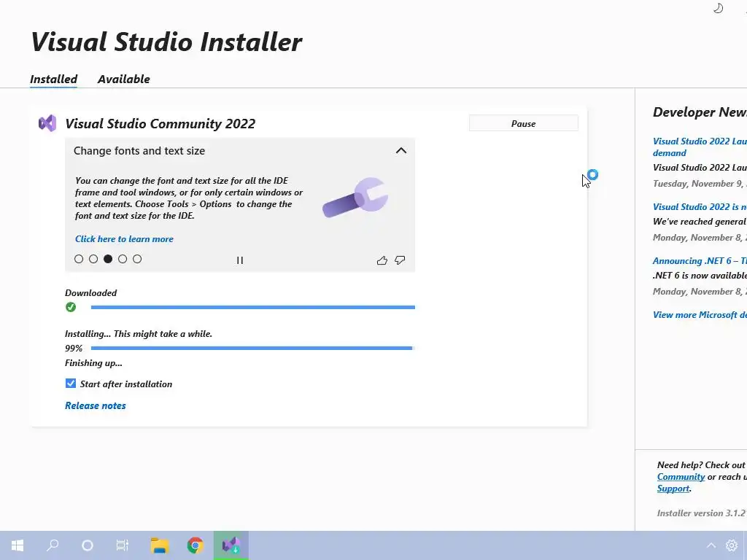Open settings gear in system tray
The image size is (747, 560).
732,545
